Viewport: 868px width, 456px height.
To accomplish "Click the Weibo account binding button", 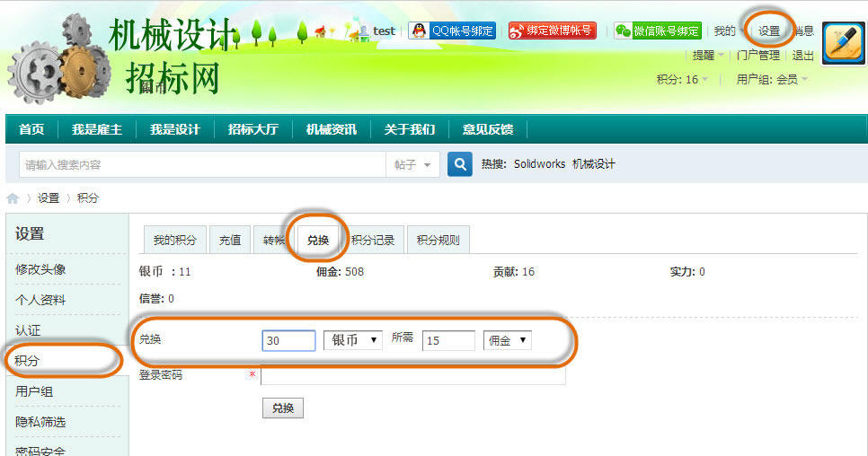I will 552,31.
